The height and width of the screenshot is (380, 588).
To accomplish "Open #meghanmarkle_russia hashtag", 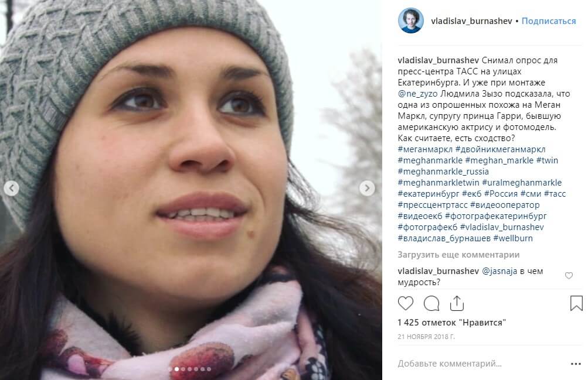I will [x=443, y=172].
